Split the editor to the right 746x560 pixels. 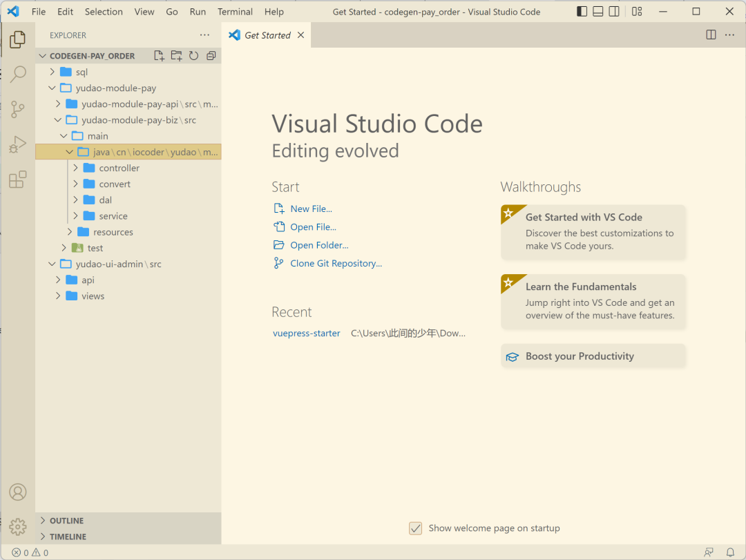711,35
